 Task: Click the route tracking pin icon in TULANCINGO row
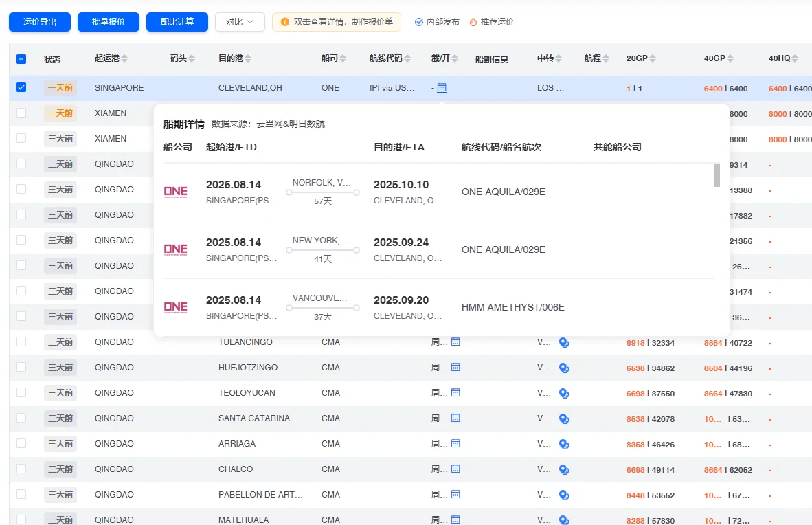[x=564, y=342]
